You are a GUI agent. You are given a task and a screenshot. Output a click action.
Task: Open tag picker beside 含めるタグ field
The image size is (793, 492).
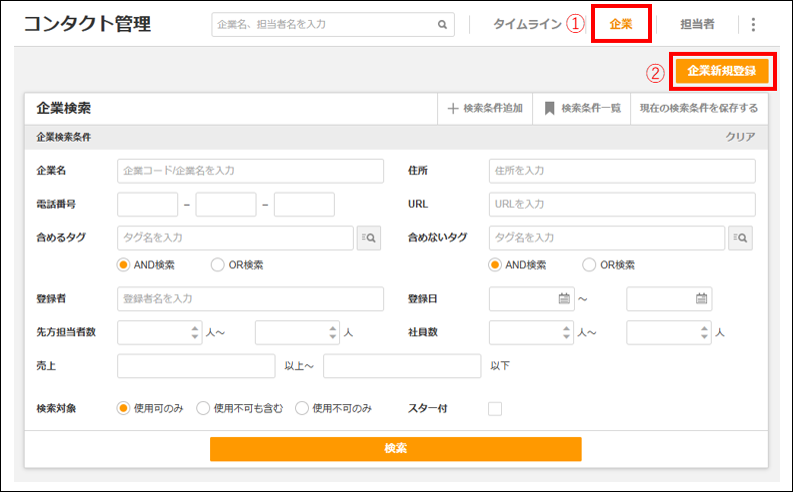(368, 238)
